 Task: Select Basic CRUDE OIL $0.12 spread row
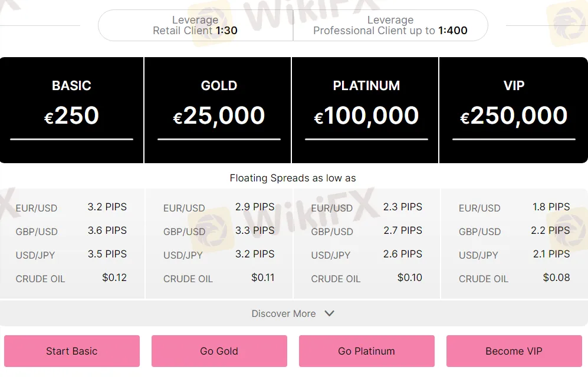71,278
